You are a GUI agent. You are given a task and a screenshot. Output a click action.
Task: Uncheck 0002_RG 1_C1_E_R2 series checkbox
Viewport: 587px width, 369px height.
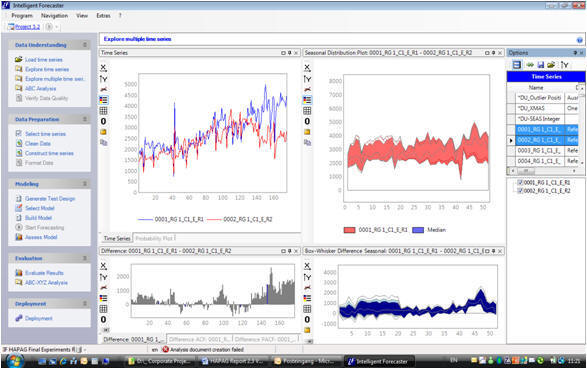tap(520, 190)
